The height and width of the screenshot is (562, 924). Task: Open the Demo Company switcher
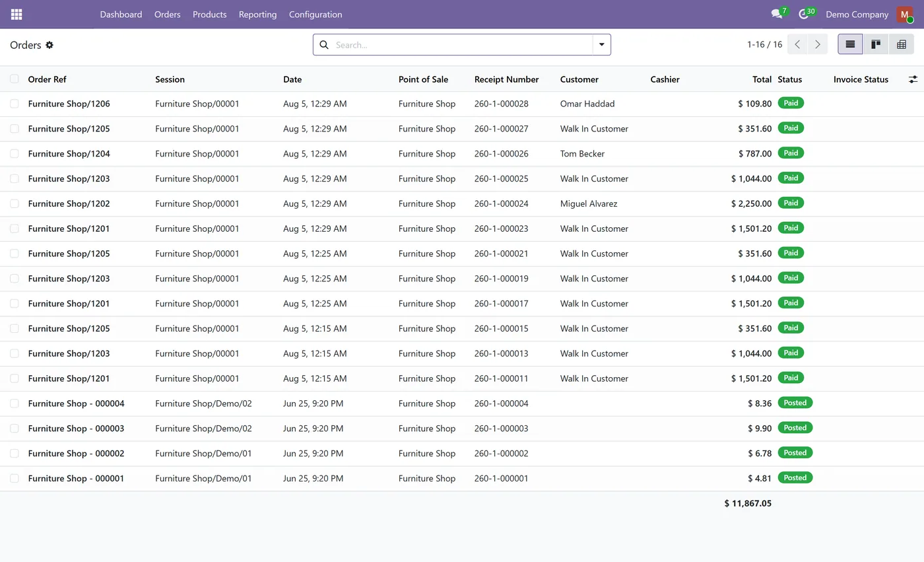[x=857, y=14]
